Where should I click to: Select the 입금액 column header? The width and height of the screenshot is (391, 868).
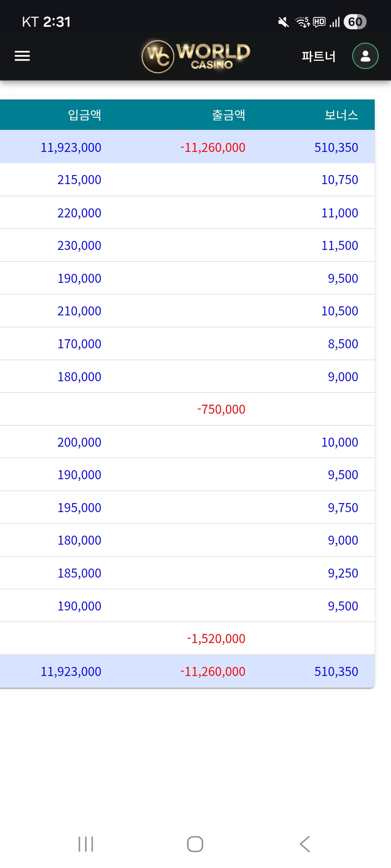pos(84,115)
